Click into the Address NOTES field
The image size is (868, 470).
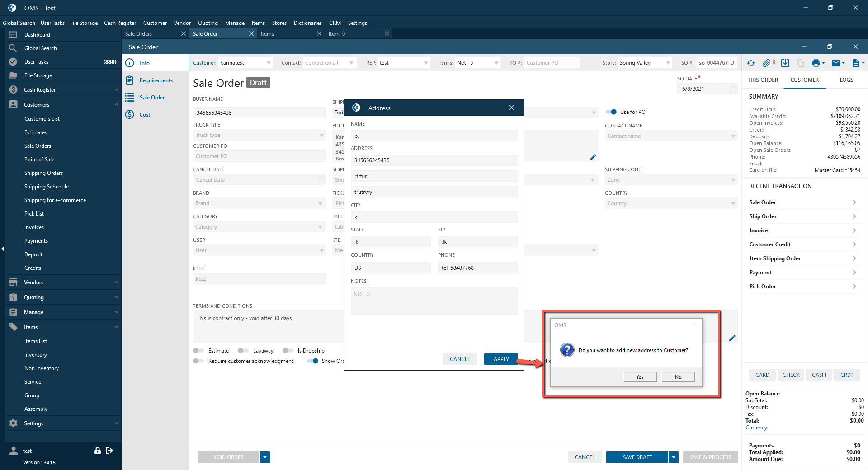pos(434,301)
